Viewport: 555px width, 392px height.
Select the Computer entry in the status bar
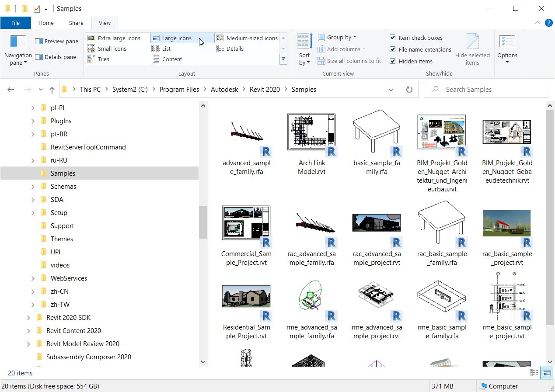pyautogui.click(x=499, y=386)
